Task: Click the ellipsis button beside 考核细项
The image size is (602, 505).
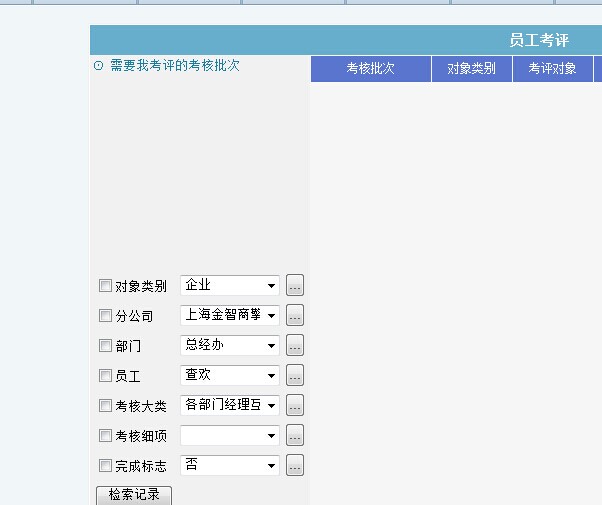Action: 295,436
